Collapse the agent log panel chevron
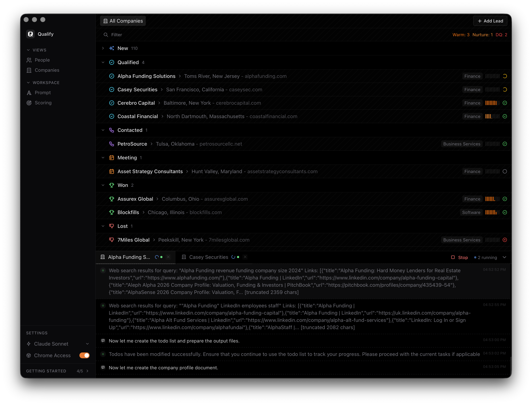The image size is (532, 405). click(x=504, y=257)
